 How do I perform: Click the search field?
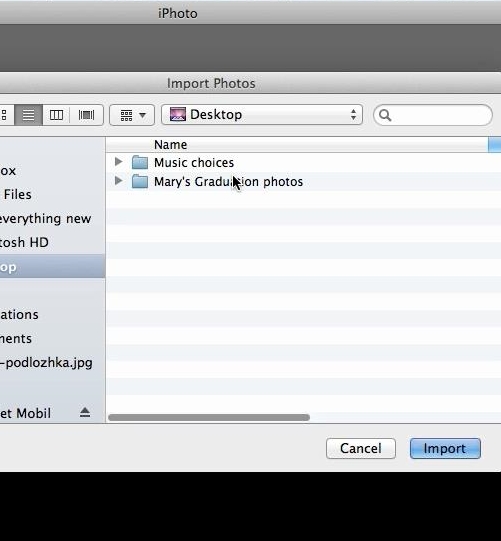coord(433,115)
